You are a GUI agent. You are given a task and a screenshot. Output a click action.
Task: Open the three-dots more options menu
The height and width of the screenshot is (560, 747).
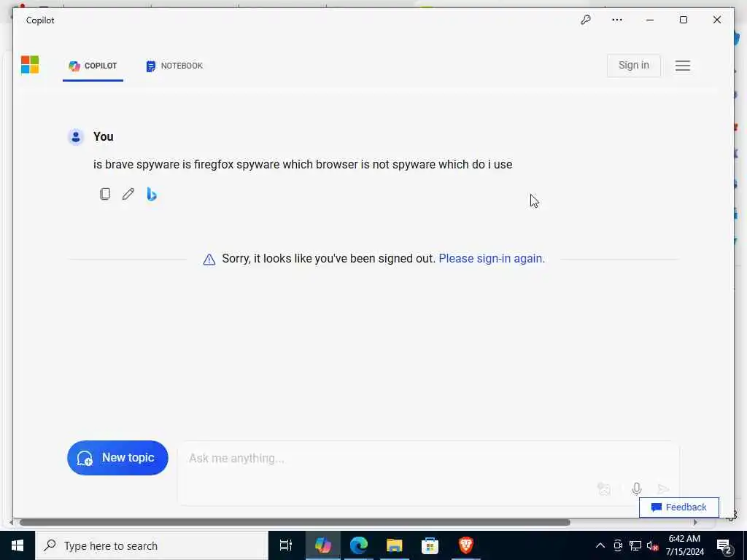pos(617,20)
